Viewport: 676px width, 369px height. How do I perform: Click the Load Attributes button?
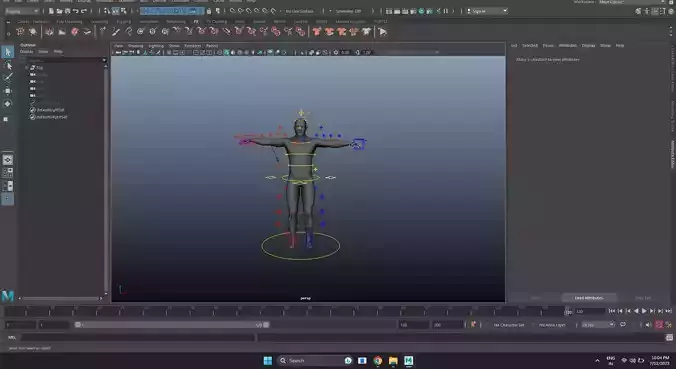(589, 298)
